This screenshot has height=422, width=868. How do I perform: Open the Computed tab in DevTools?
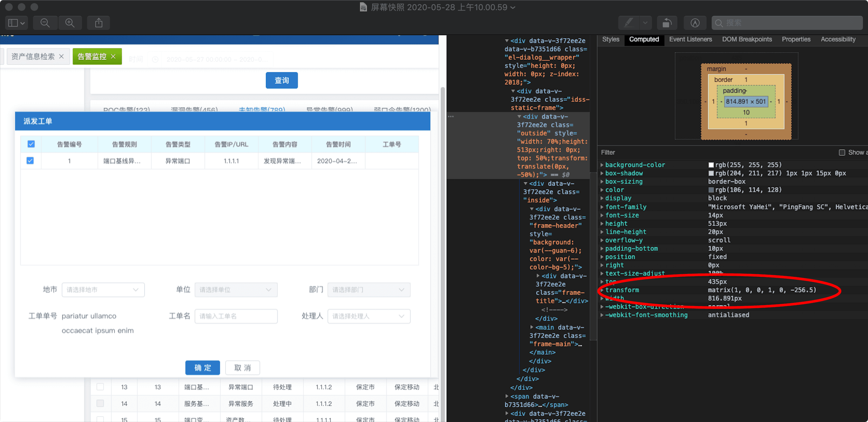point(644,39)
